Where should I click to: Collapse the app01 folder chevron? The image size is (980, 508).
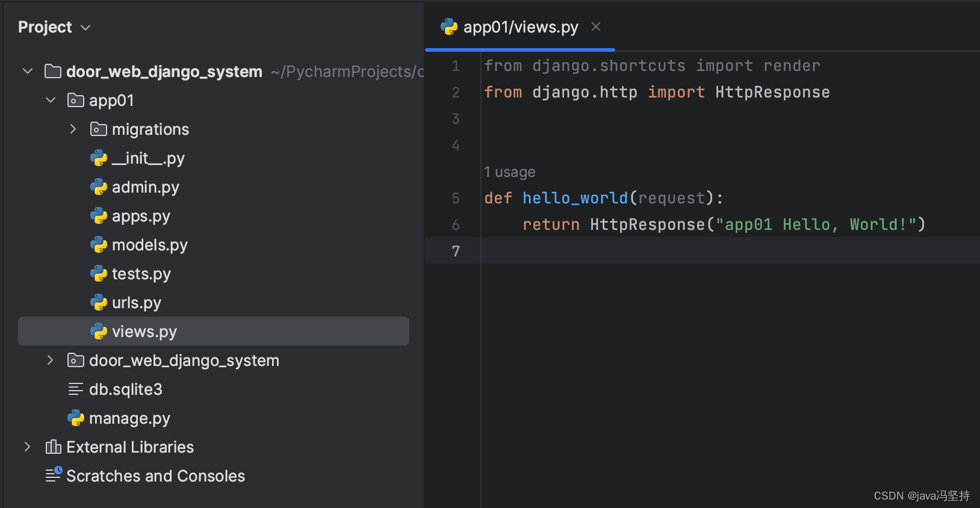(x=51, y=101)
